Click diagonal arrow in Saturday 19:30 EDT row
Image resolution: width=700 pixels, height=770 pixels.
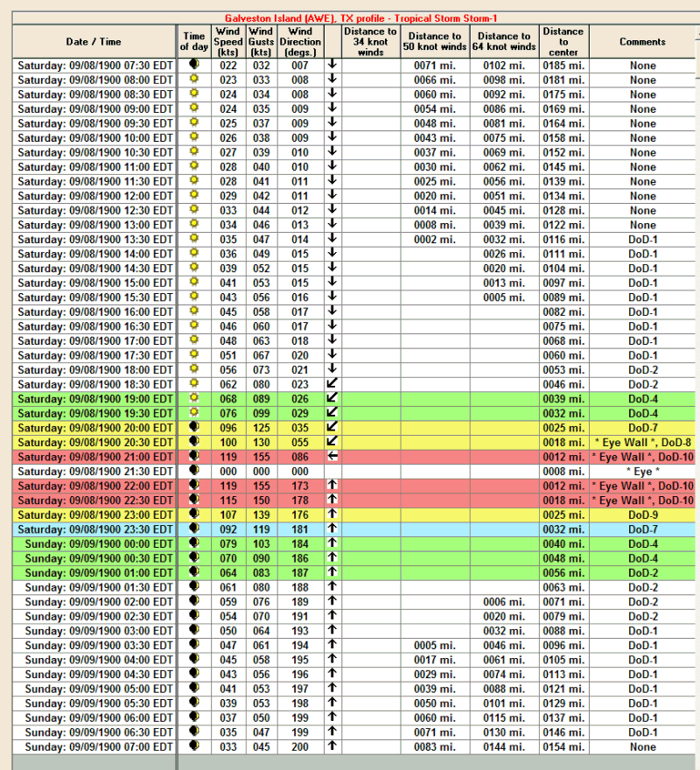[332, 412]
